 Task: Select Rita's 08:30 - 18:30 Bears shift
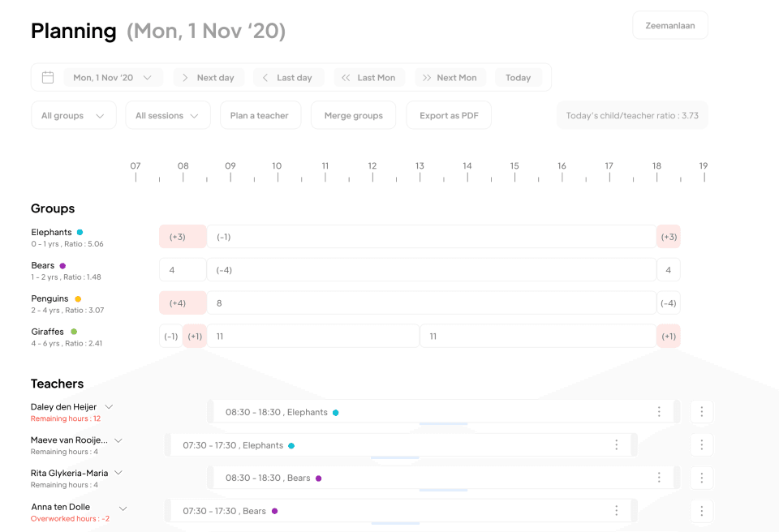pos(443,478)
